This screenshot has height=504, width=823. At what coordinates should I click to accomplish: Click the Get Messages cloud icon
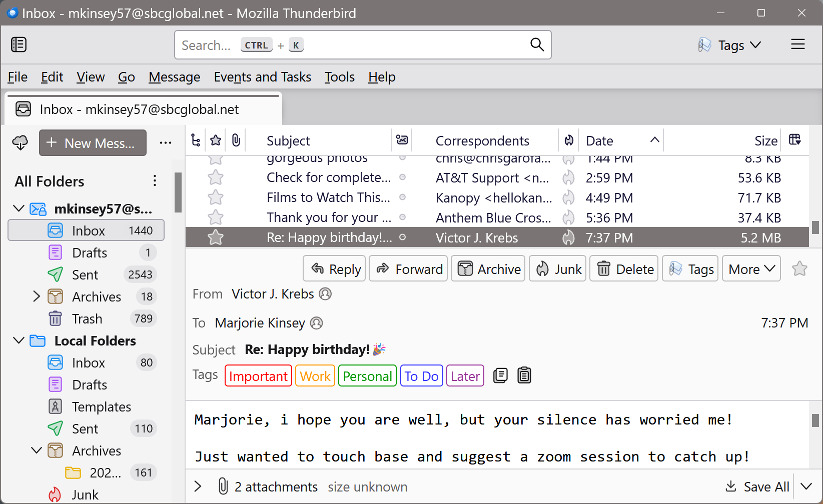point(20,143)
